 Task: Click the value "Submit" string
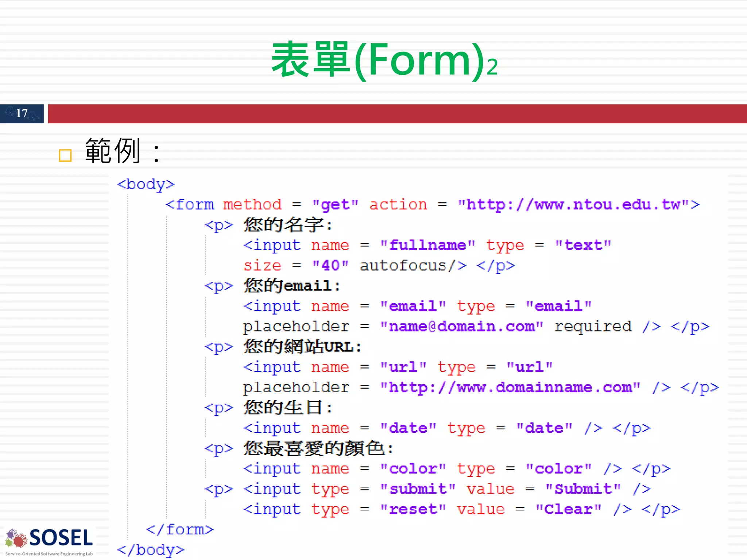coord(582,489)
